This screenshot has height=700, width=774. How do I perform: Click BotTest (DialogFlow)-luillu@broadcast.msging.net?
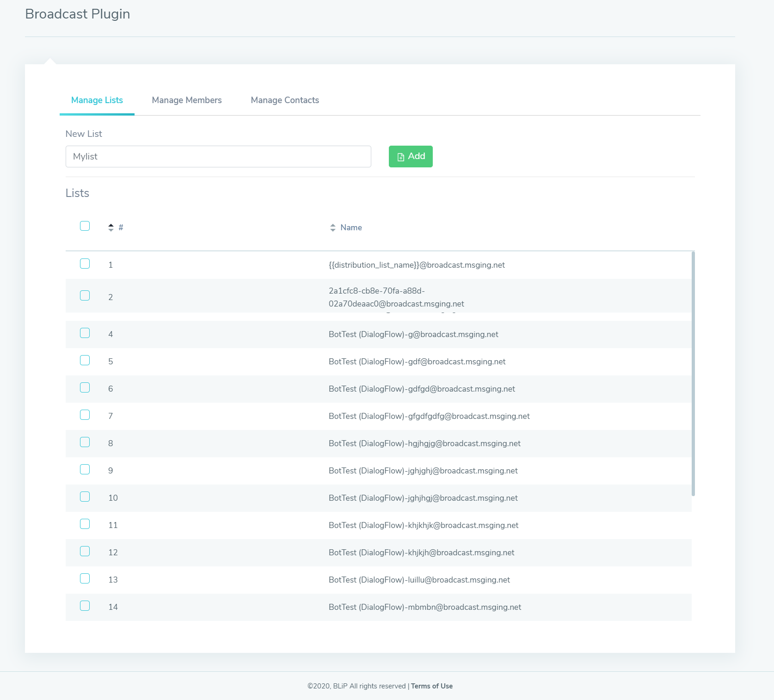coord(419,580)
